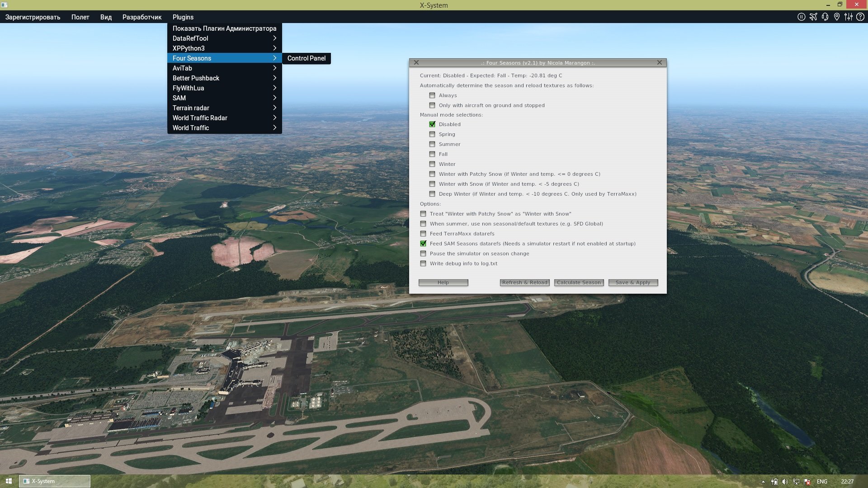Viewport: 868px width, 488px height.
Task: Uncheck 'Feed SAM Seasons datarefs'
Action: pyautogui.click(x=424, y=244)
